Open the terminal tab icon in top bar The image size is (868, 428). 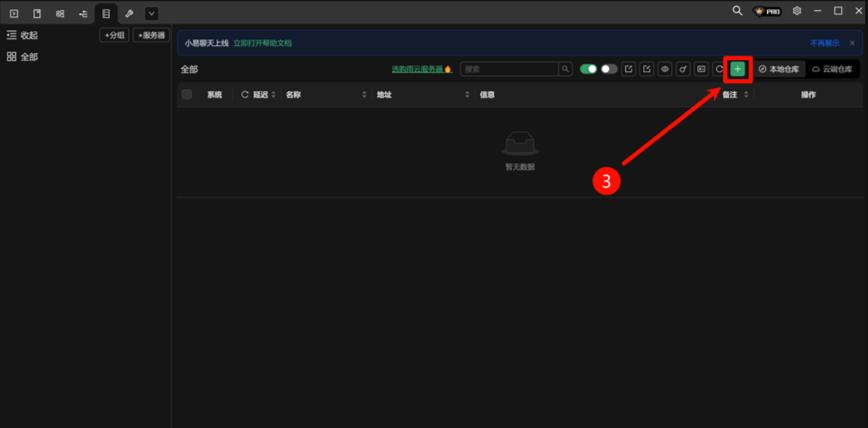pyautogui.click(x=14, y=13)
